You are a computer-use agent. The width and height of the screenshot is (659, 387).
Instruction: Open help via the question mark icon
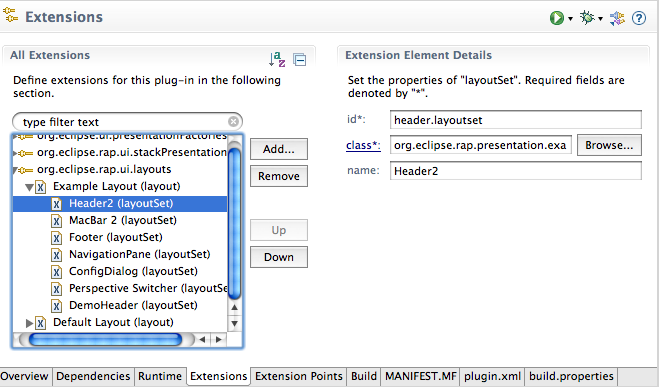coord(639,18)
